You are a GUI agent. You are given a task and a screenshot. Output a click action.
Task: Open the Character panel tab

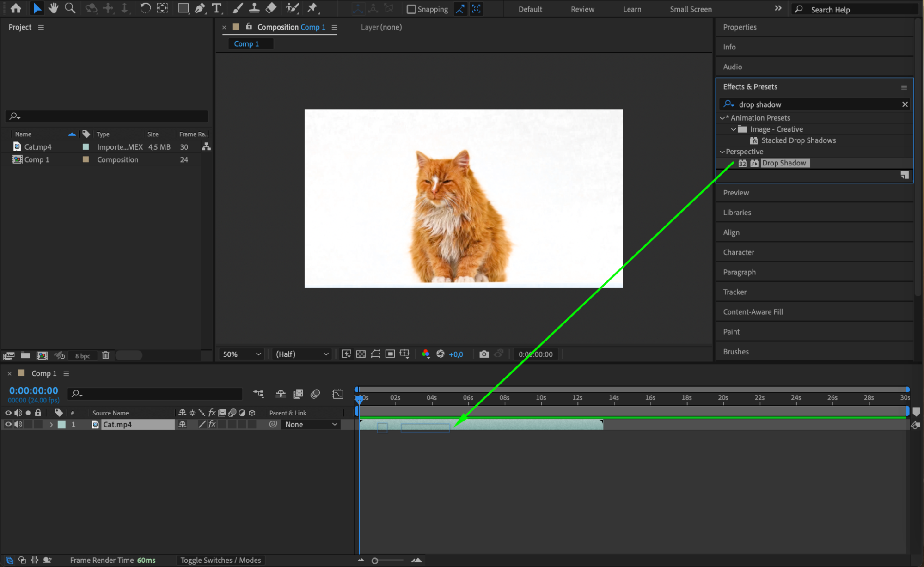pyautogui.click(x=738, y=252)
